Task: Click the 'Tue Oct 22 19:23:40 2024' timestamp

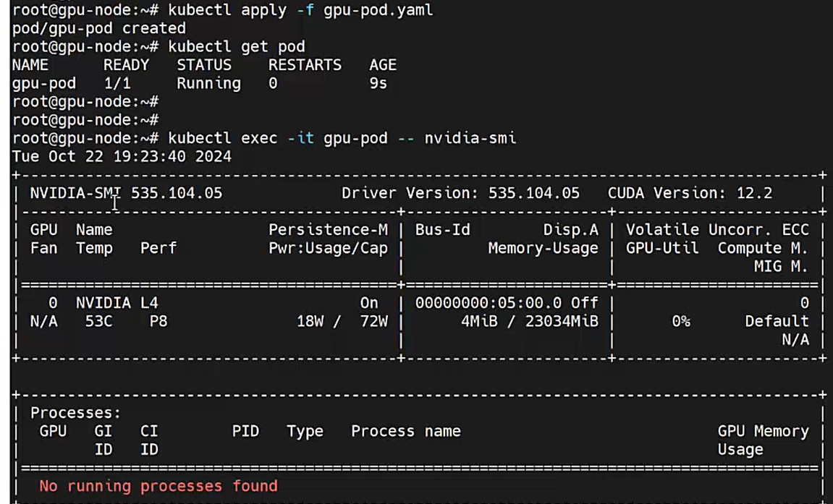Action: (122, 156)
